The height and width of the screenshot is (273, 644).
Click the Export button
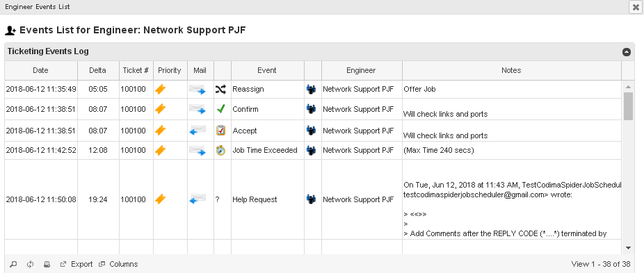77,264
